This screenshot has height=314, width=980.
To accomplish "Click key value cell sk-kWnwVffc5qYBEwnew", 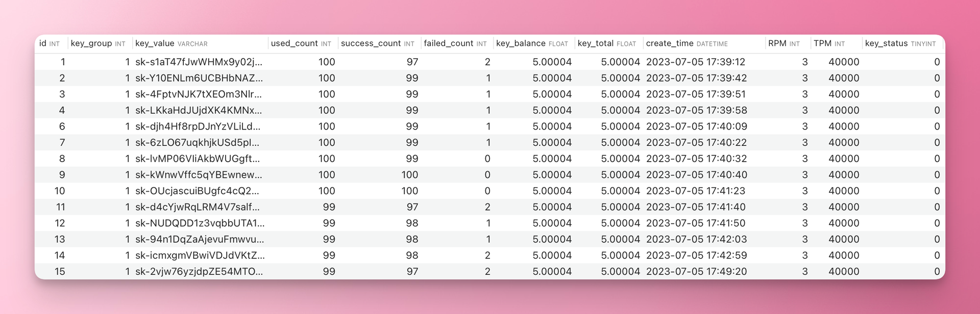I will 199,175.
